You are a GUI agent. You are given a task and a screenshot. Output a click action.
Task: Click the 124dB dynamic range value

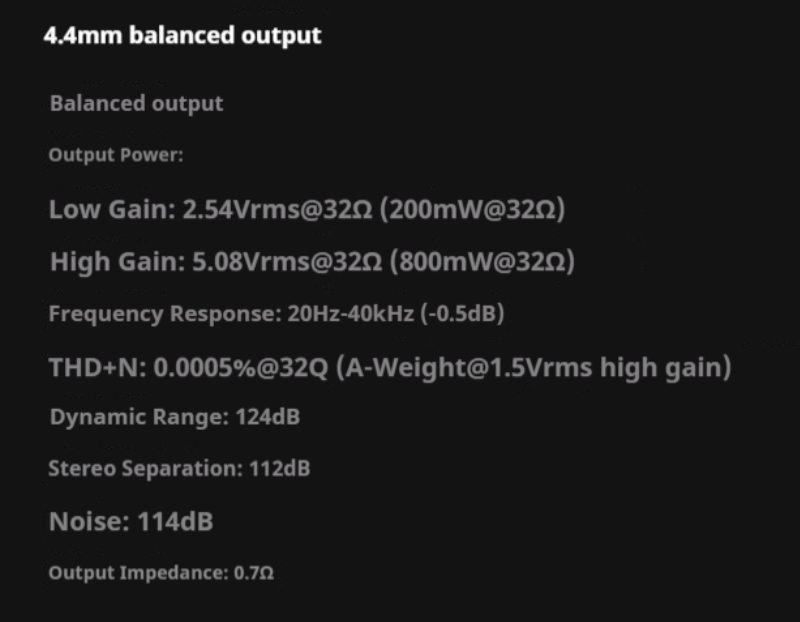pos(268,417)
